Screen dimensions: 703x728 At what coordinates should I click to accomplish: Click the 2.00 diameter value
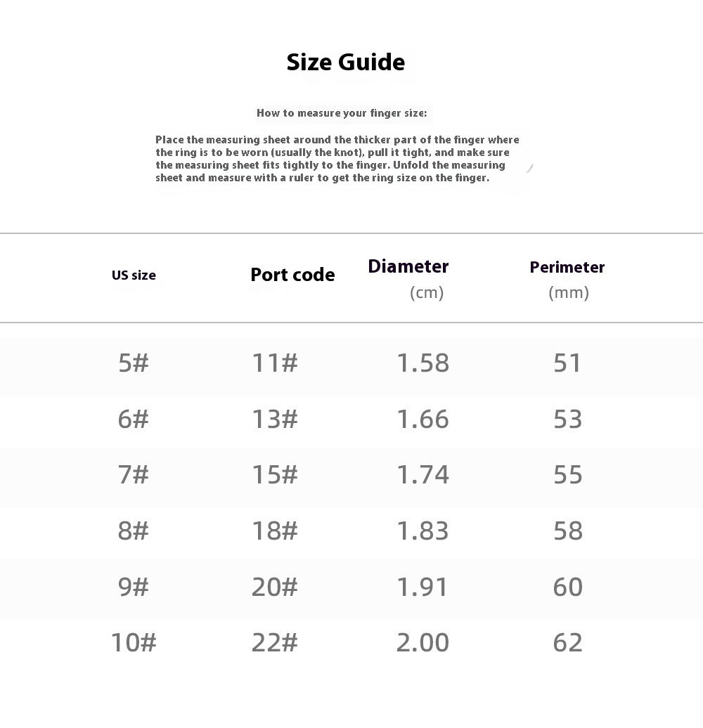[423, 642]
